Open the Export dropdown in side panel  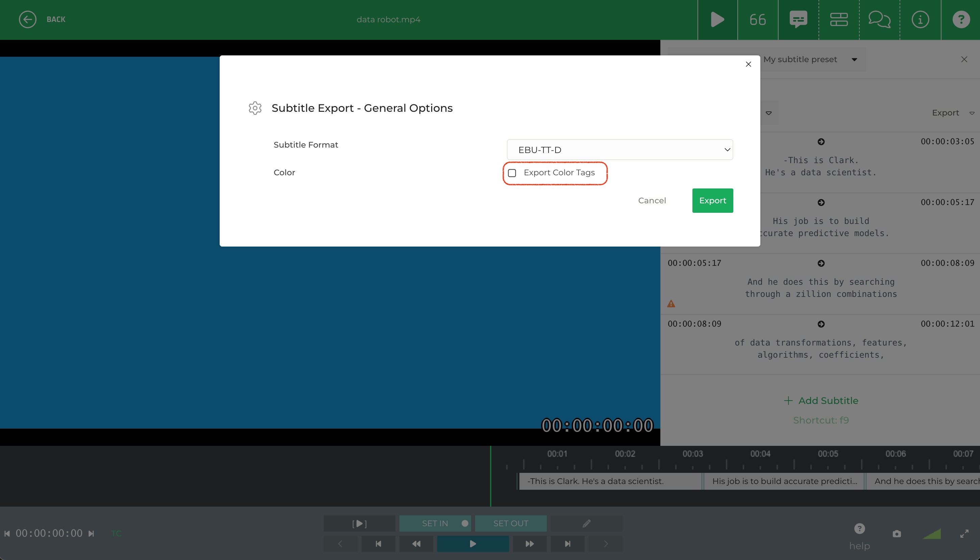click(952, 113)
